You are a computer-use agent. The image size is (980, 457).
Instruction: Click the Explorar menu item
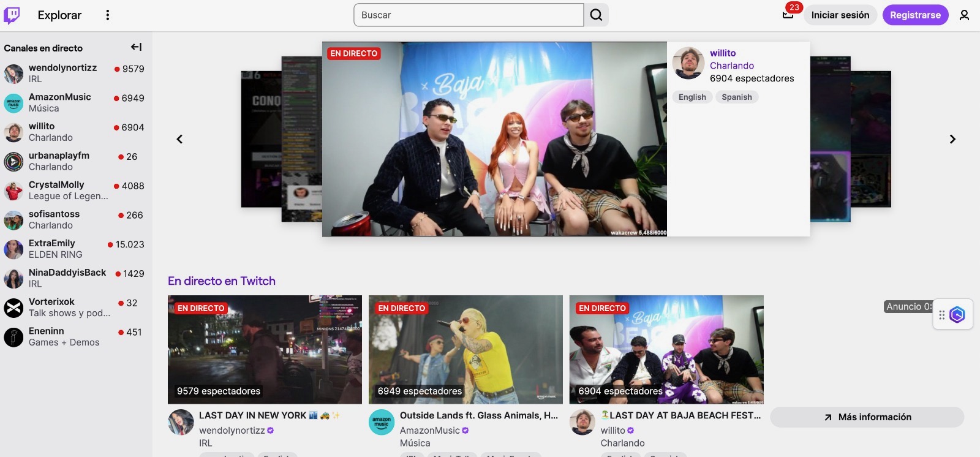point(59,15)
